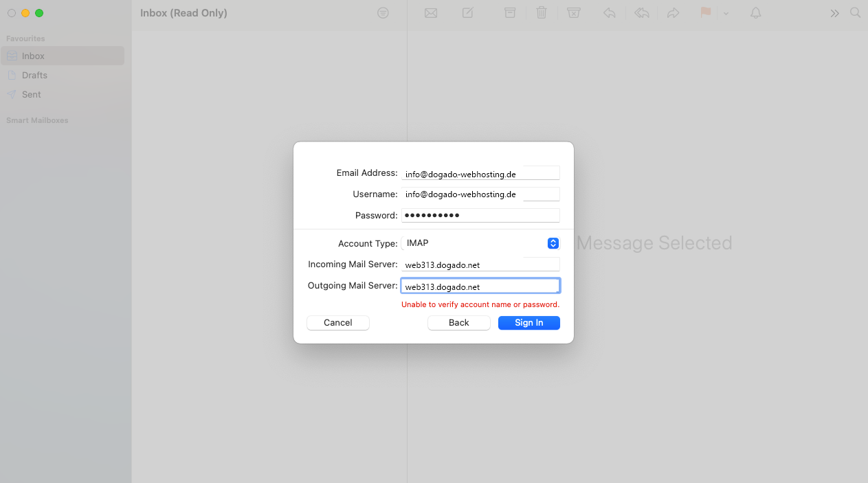This screenshot has width=868, height=483.
Task: Click the orange Flag icon
Action: pyautogui.click(x=705, y=13)
